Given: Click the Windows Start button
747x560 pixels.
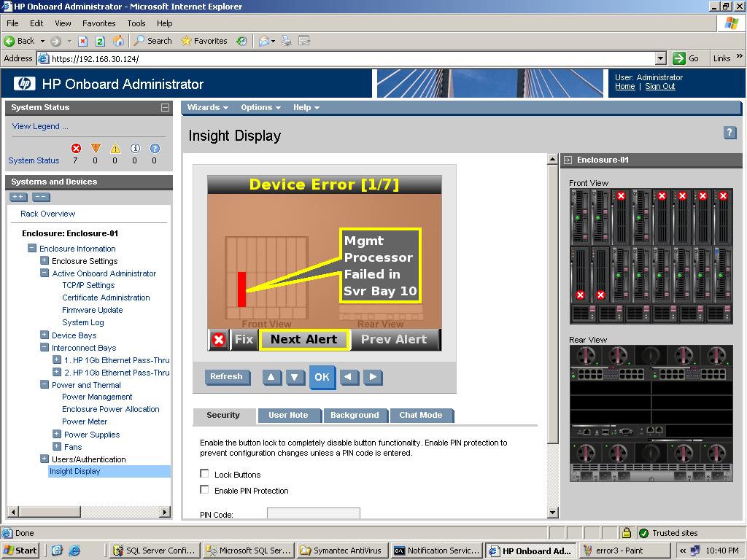Looking at the screenshot, I should click(20, 551).
